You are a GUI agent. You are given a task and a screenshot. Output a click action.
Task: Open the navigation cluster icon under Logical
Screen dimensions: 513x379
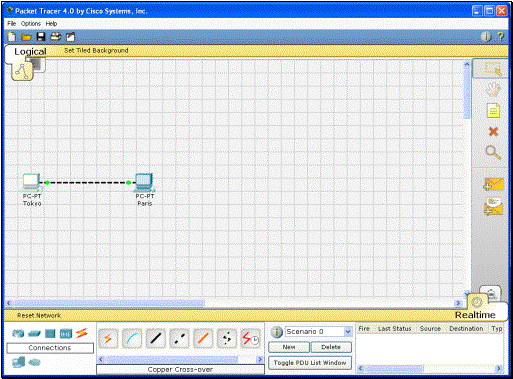click(x=22, y=71)
